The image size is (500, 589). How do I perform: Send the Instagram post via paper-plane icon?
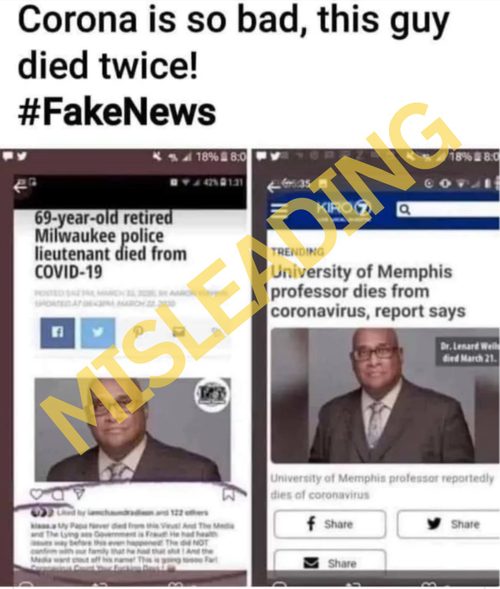(78, 494)
